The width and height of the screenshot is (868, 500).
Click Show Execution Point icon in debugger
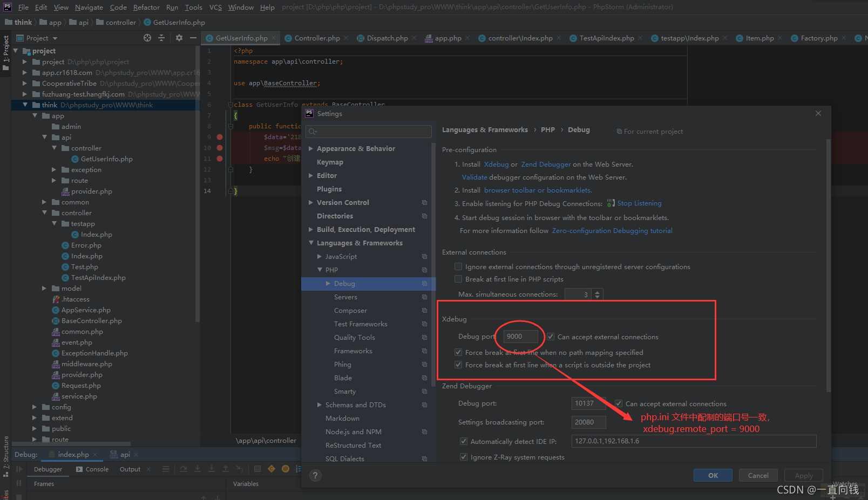click(166, 469)
